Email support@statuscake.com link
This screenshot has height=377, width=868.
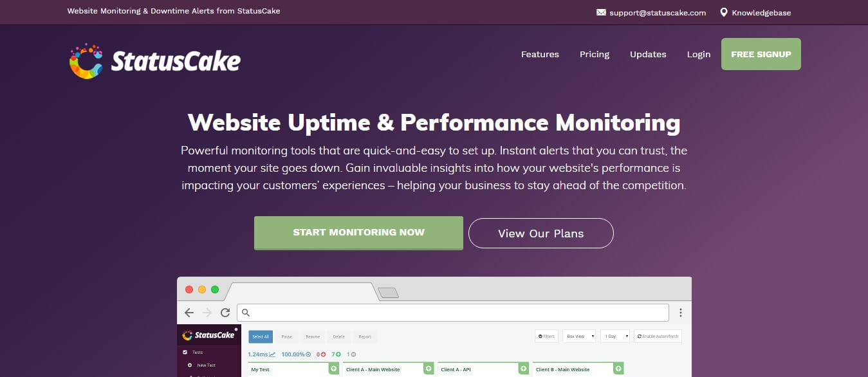[x=658, y=12]
